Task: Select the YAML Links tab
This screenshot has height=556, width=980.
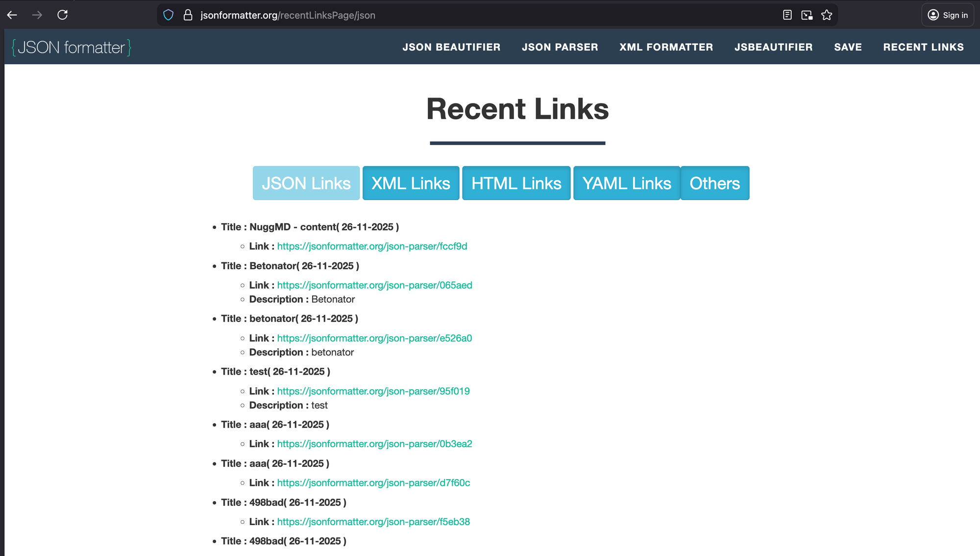Action: 626,183
